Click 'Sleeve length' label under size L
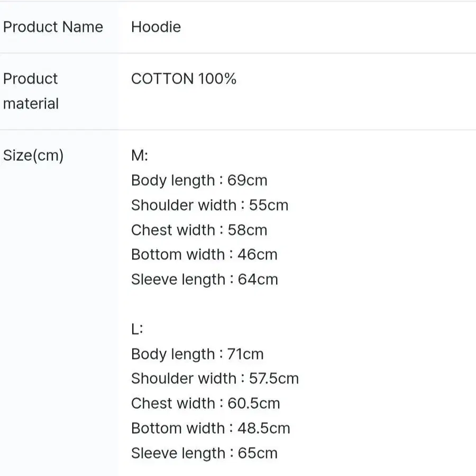This screenshot has width=476, height=476. [x=178, y=453]
